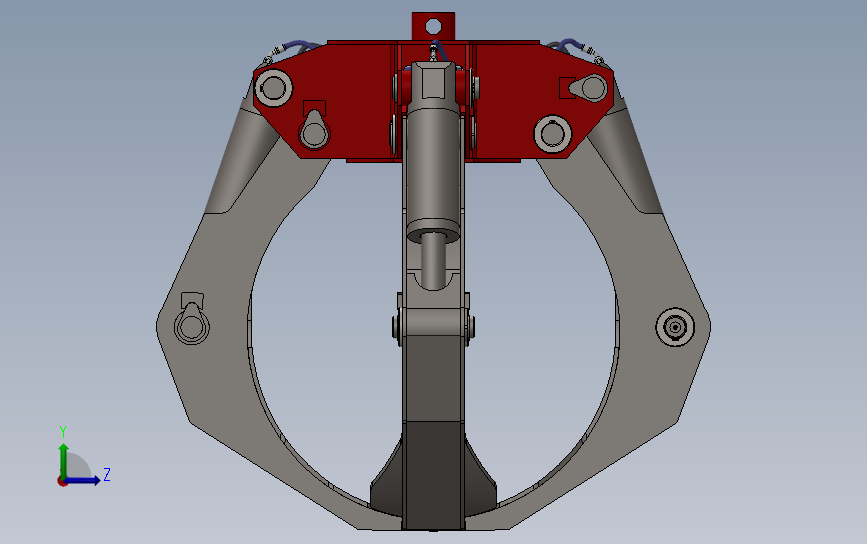Select the top lifting lug with hole
The height and width of the screenshot is (544, 867).
(434, 26)
